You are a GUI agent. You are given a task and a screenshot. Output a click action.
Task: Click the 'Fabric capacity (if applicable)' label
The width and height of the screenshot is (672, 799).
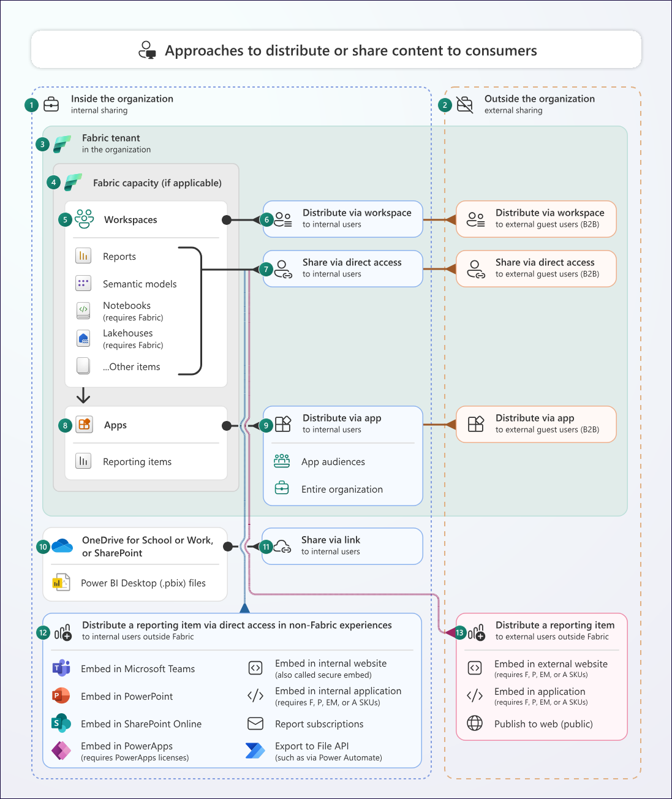(x=157, y=183)
